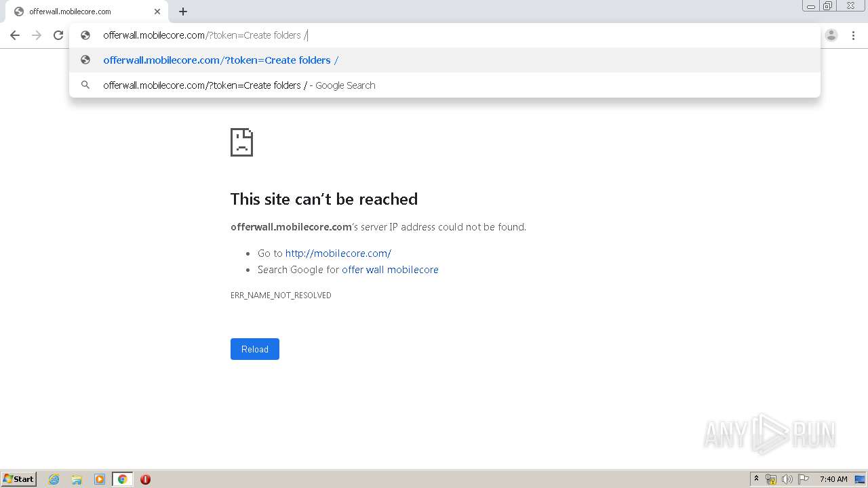
Task: Click the forward navigation arrow
Action: tap(37, 35)
